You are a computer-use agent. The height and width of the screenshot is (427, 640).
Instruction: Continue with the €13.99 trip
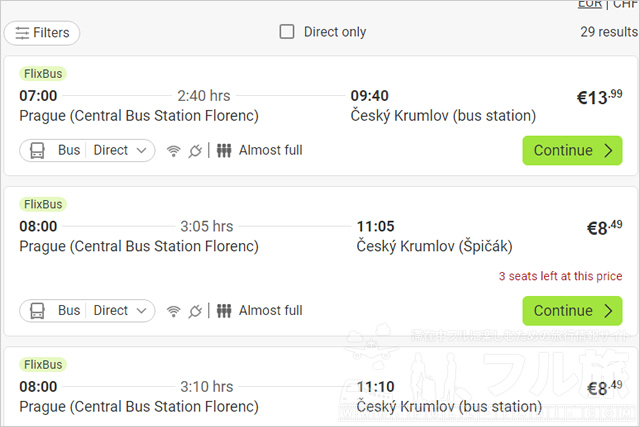(x=572, y=150)
